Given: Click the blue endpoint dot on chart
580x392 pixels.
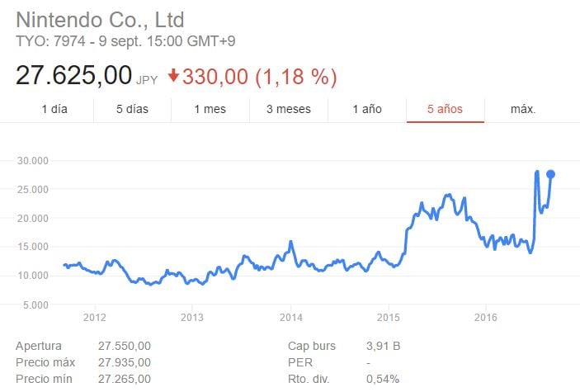Looking at the screenshot, I should tap(551, 174).
